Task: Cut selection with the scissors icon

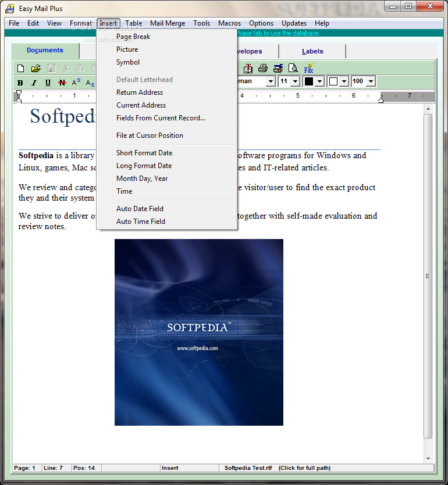Action: pyautogui.click(x=66, y=68)
